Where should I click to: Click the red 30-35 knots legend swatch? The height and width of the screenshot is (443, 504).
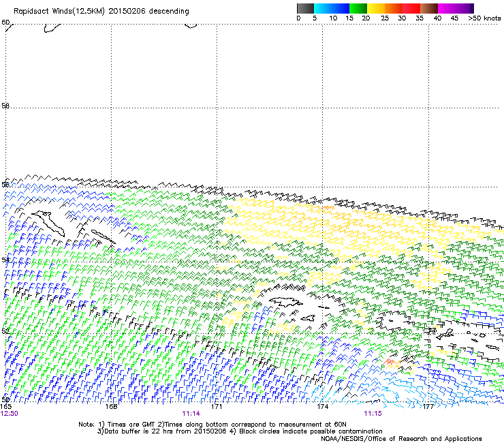[411, 8]
